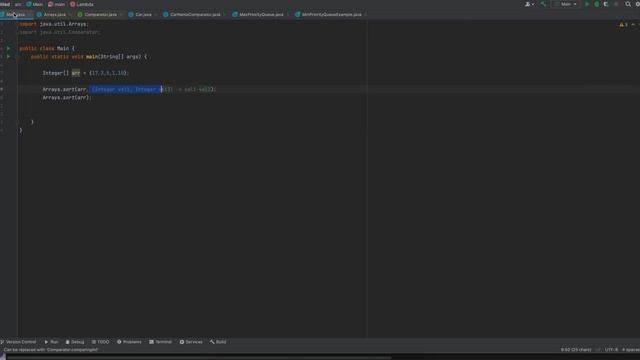This screenshot has height=360, width=640.
Task: Click the stop icon in toolbar
Action: tap(616, 4)
